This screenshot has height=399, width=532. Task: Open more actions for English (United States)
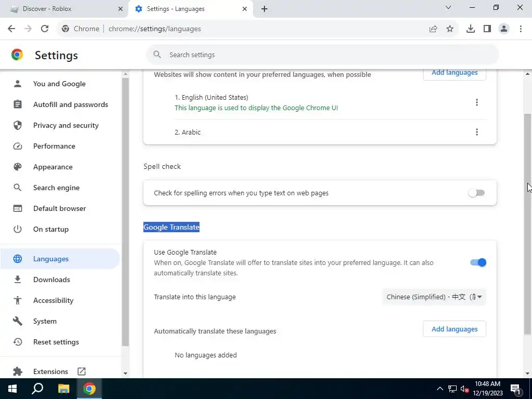(477, 102)
